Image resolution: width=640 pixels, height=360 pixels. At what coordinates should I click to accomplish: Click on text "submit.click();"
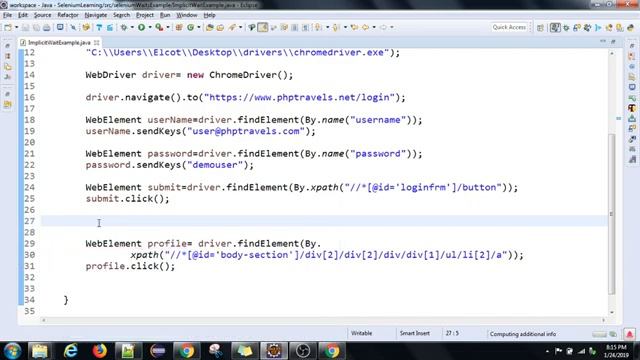click(x=127, y=199)
